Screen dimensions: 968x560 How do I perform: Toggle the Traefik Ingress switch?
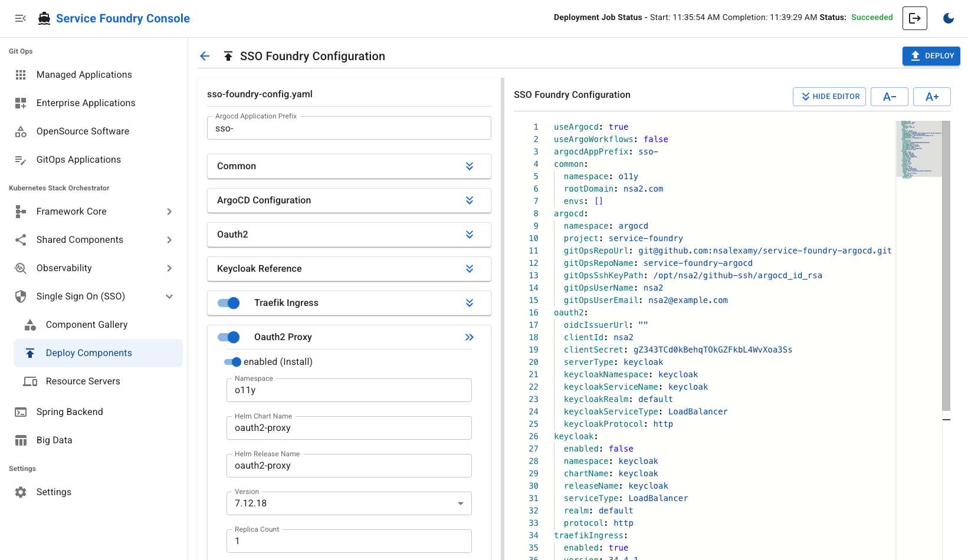pyautogui.click(x=229, y=303)
